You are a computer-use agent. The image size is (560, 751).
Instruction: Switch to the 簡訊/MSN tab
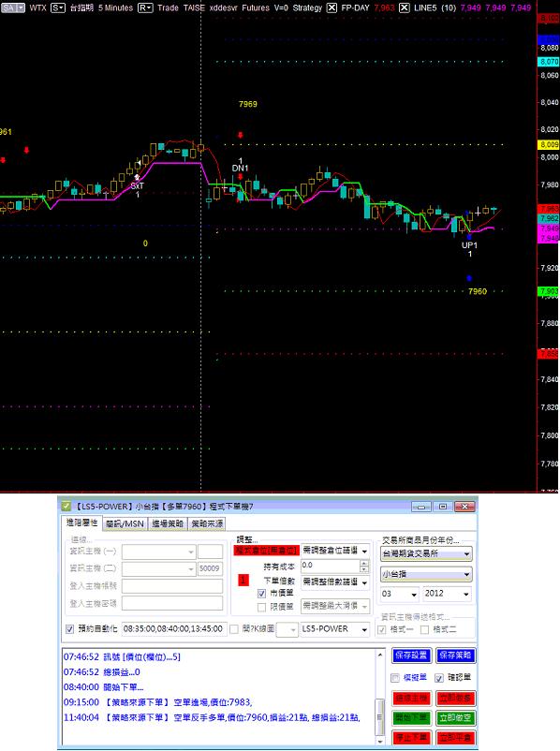125,523
